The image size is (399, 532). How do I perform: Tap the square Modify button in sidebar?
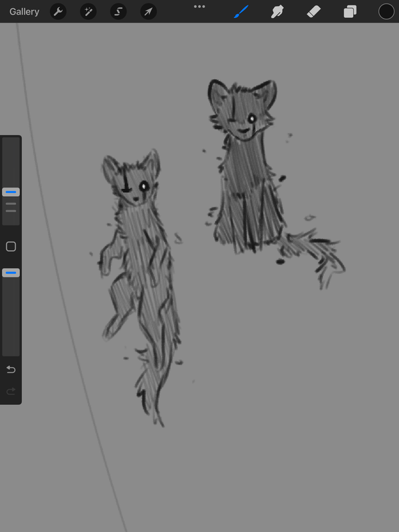coord(11,247)
